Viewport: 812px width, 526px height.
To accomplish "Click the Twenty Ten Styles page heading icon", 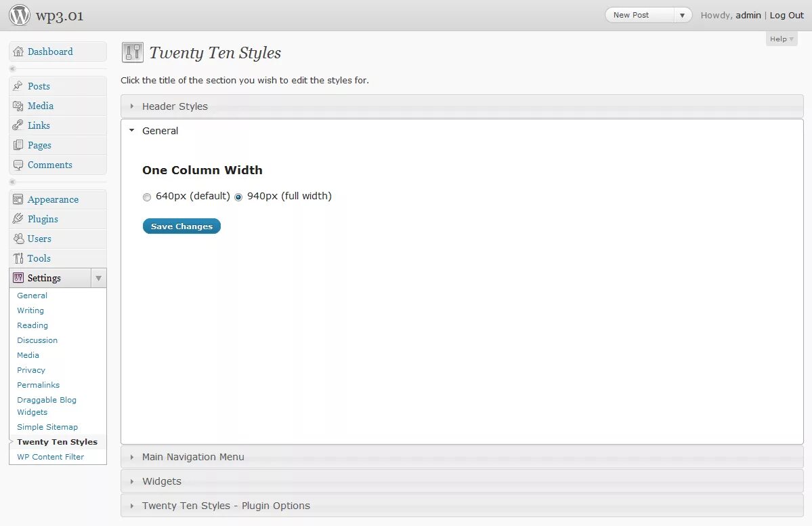I will point(133,52).
